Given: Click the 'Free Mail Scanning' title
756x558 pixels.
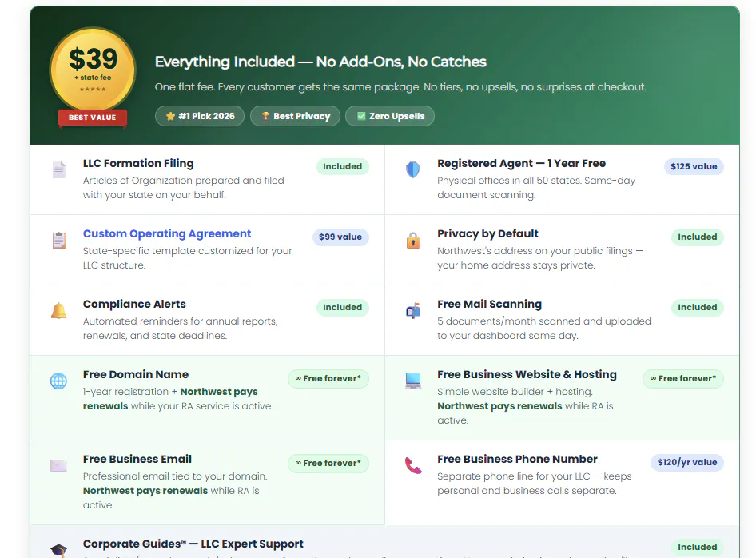Looking at the screenshot, I should (489, 305).
